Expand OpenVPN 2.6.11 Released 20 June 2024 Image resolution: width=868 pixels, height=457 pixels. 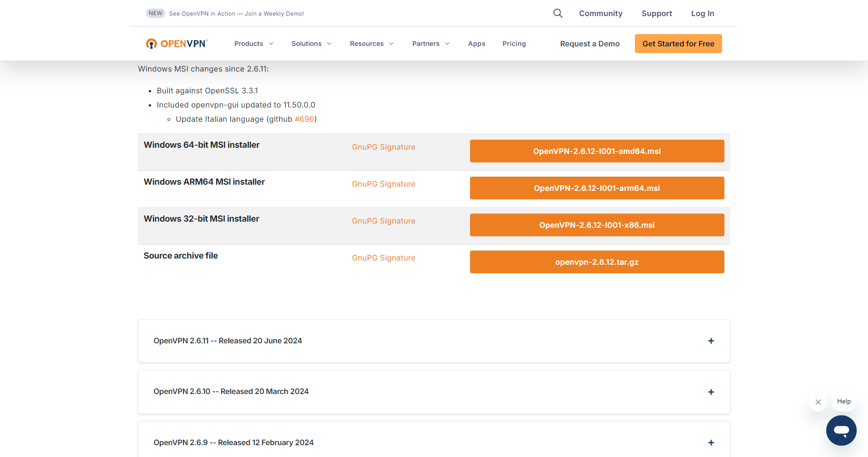tap(434, 341)
